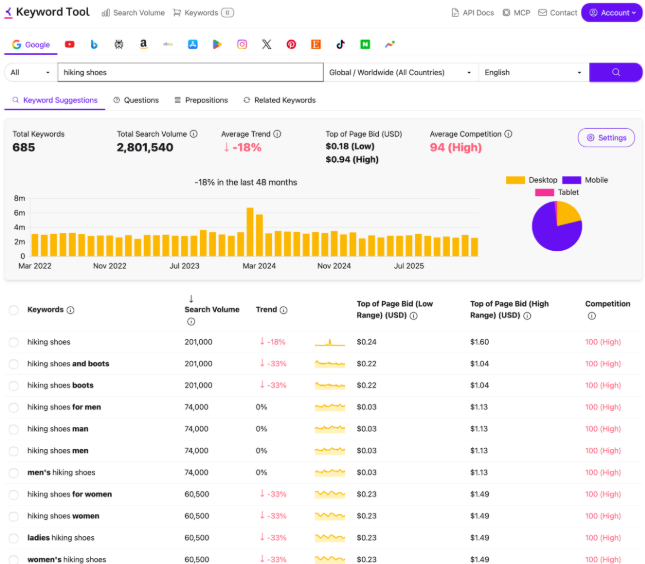
Task: Choose the Amazon platform icon
Action: point(143,44)
